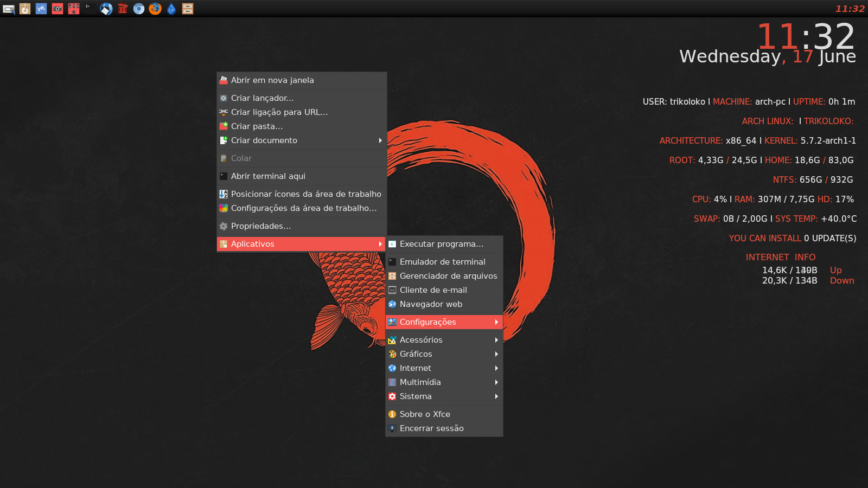
Task: Click Encerrar sessão to log out
Action: pos(431,428)
